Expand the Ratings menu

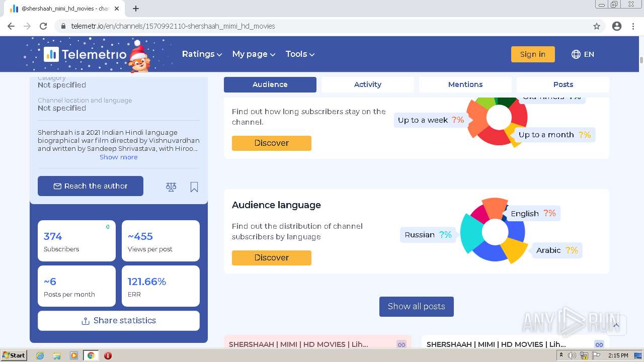pyautogui.click(x=202, y=54)
